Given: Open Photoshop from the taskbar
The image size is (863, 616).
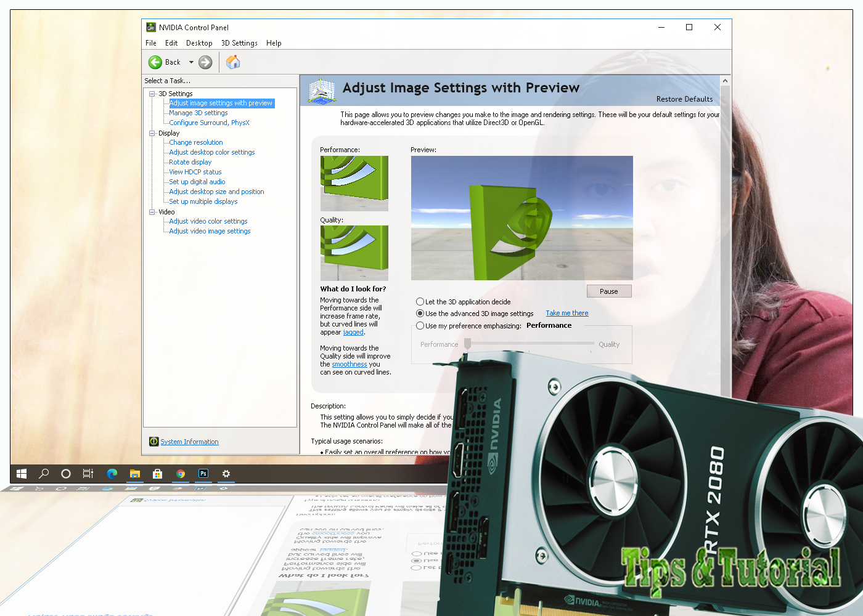Looking at the screenshot, I should tap(203, 474).
